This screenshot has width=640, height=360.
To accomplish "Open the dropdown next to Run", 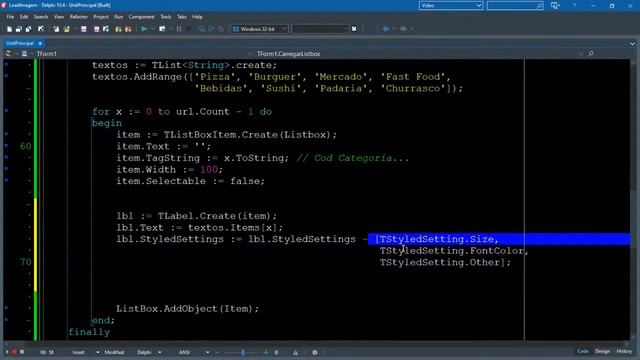I will [x=153, y=29].
